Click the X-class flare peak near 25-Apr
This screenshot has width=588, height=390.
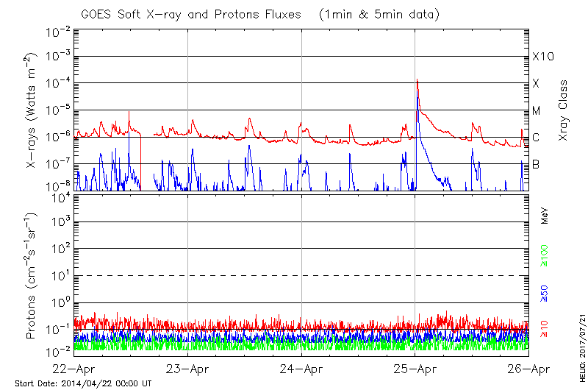(x=417, y=80)
